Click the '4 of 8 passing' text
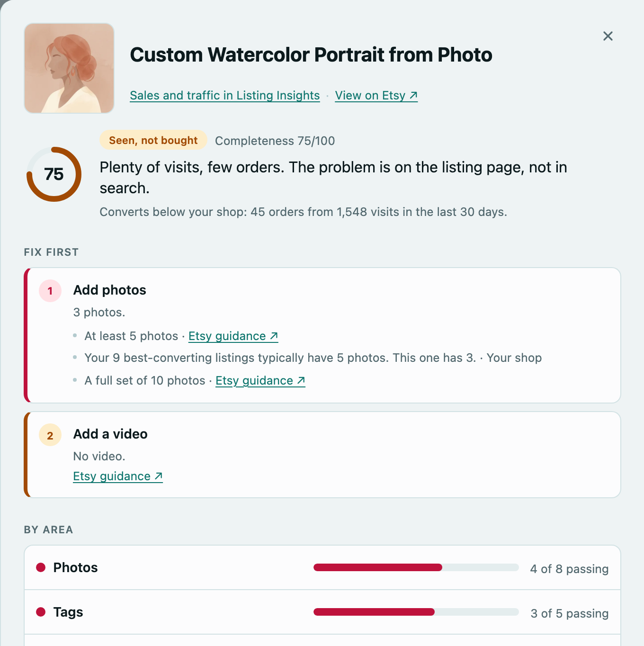 pos(569,569)
